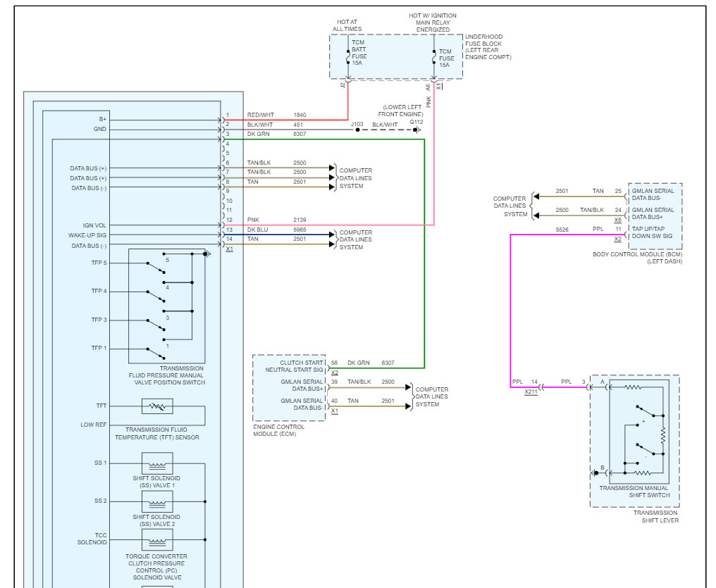Image resolution: width=716 pixels, height=588 pixels.
Task: Click the '(LOWER LEFT FRONT ENGINE)' note
Action: click(x=400, y=111)
